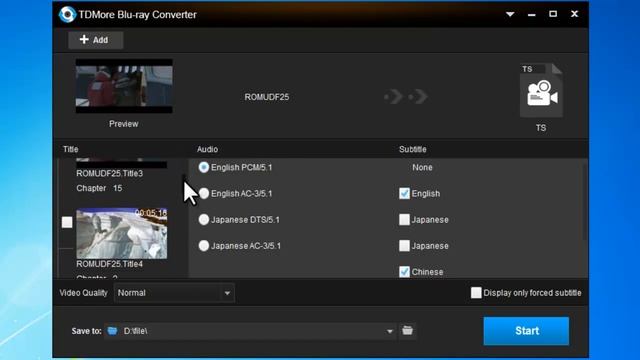Click the Title column header
Viewport: 640px width, 360px height.
[x=71, y=149]
